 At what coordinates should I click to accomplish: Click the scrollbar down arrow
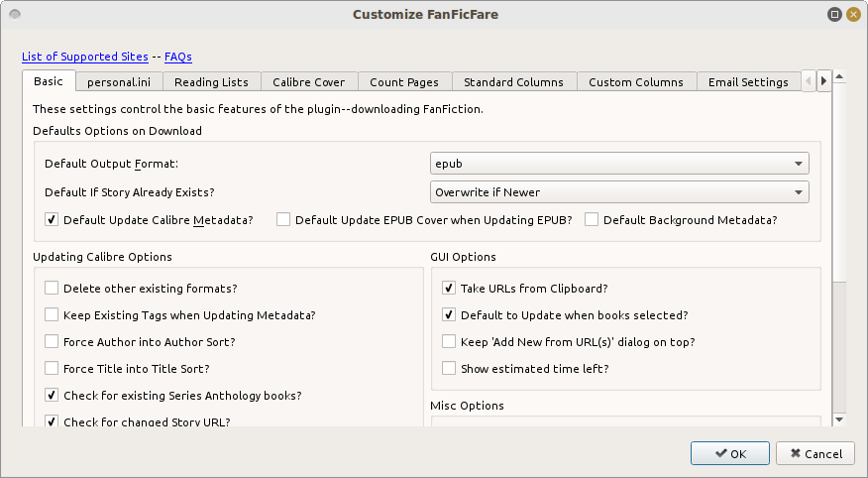coord(839,419)
